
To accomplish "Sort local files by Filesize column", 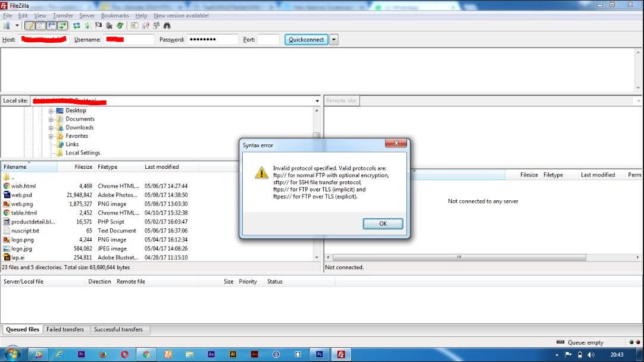I will coord(76,167).
